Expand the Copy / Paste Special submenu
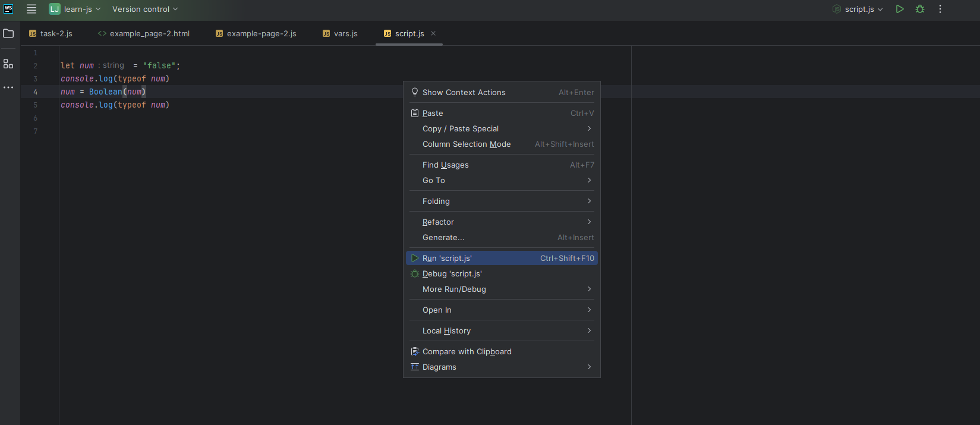 (x=502, y=128)
